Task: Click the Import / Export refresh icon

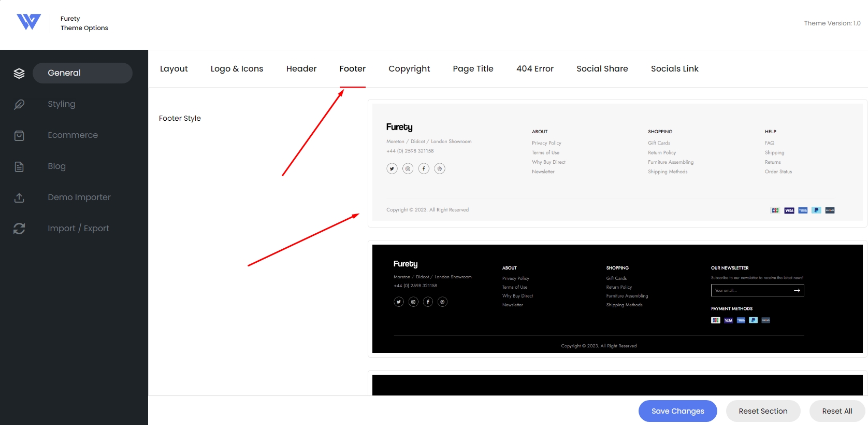Action: (x=19, y=229)
